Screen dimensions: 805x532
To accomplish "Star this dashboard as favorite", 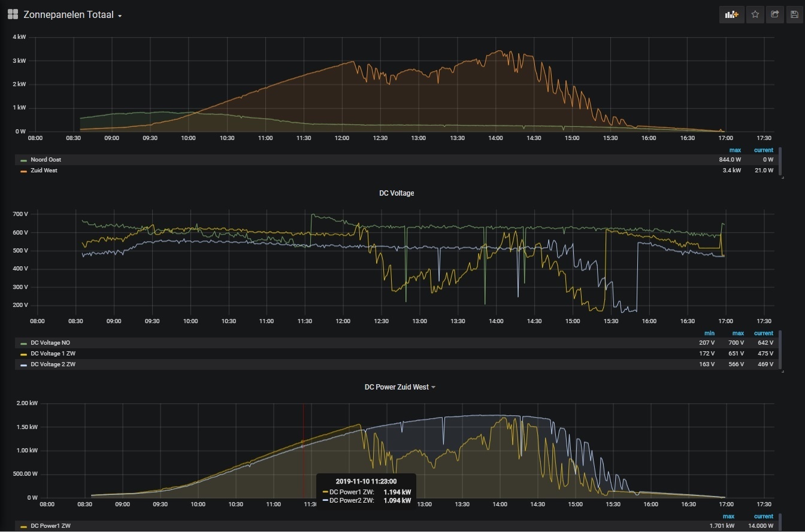I will click(755, 14).
